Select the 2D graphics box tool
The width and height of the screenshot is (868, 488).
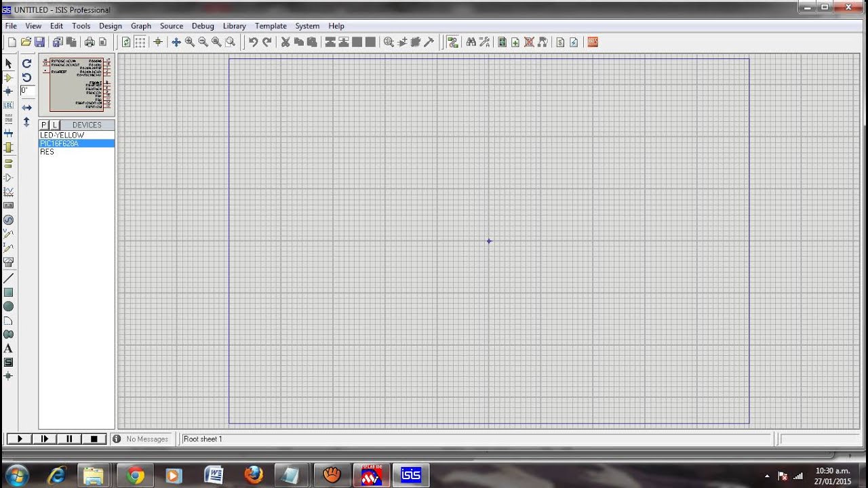coord(9,292)
